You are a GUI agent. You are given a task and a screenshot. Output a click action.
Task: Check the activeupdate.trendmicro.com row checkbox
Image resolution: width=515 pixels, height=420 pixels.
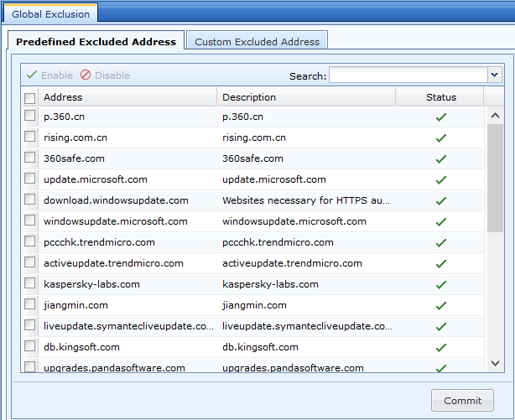[x=30, y=262]
